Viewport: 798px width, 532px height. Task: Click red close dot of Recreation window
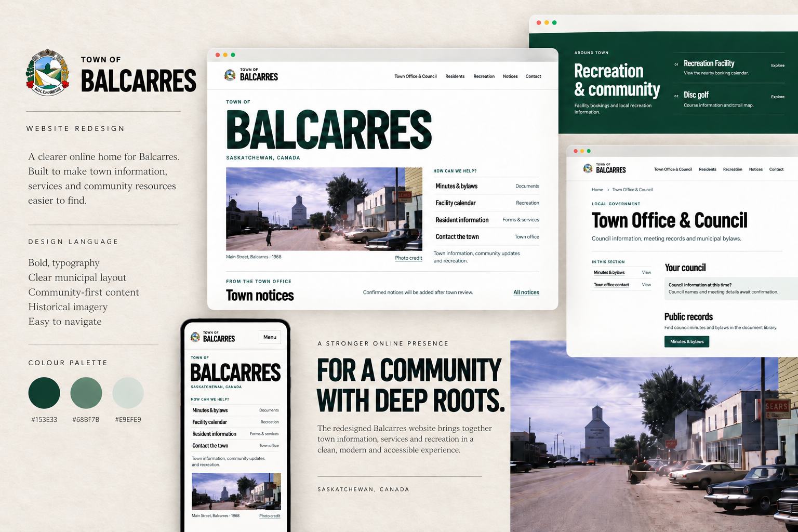coord(539,22)
